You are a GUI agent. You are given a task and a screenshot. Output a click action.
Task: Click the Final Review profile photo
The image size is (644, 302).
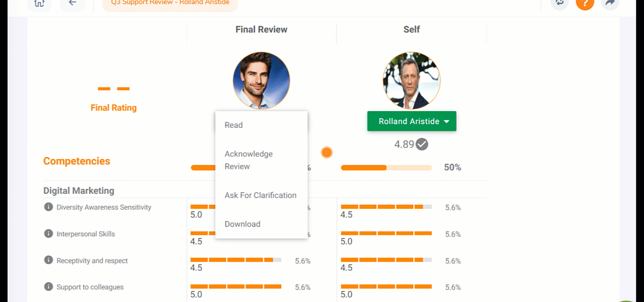tap(261, 81)
